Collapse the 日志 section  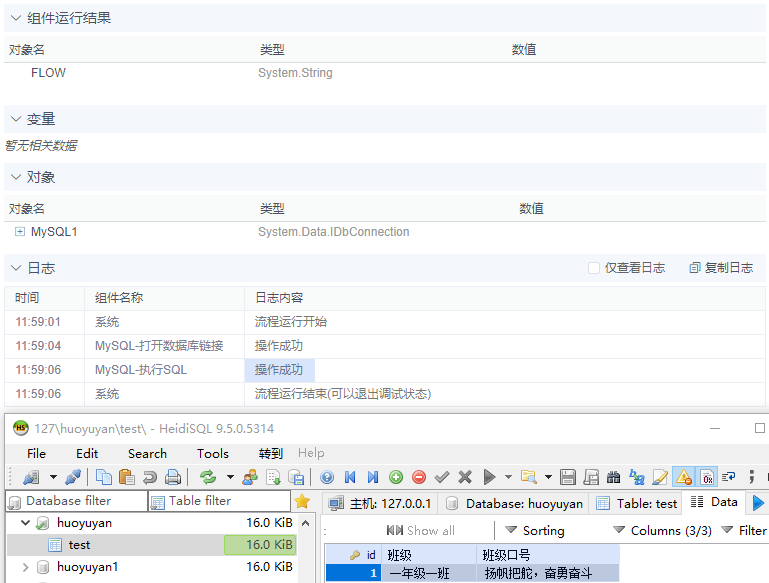click(x=16, y=268)
